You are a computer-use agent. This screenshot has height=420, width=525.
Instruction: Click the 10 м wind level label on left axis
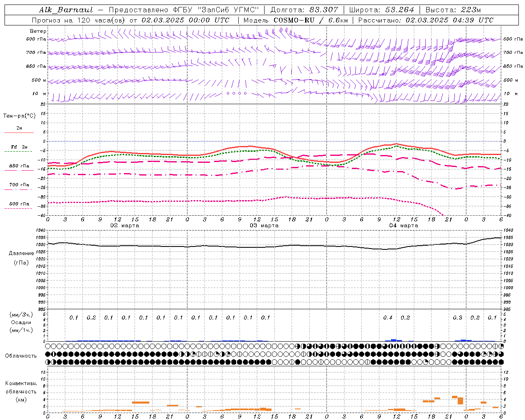39,94
